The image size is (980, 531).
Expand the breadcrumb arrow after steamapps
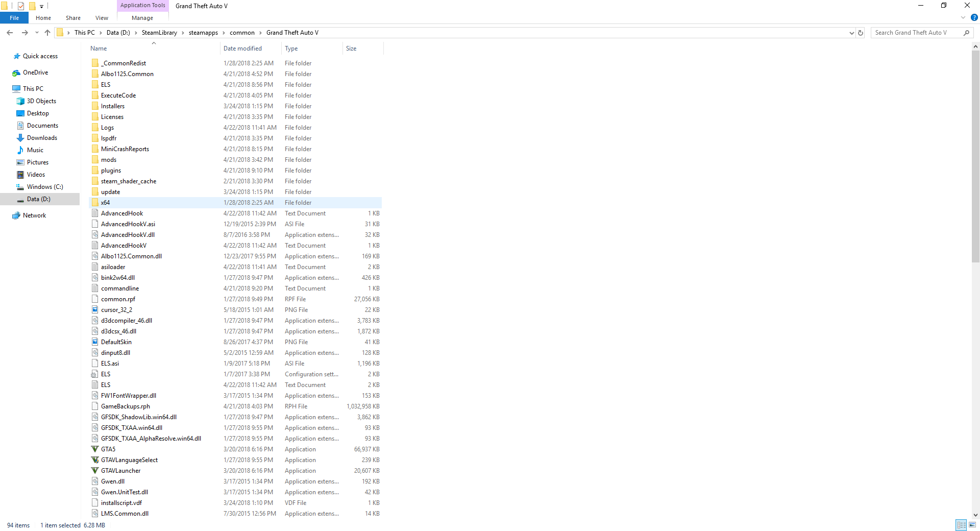click(224, 33)
